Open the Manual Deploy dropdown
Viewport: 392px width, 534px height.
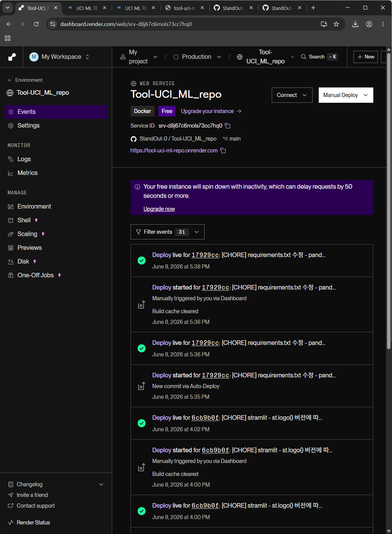(x=346, y=95)
